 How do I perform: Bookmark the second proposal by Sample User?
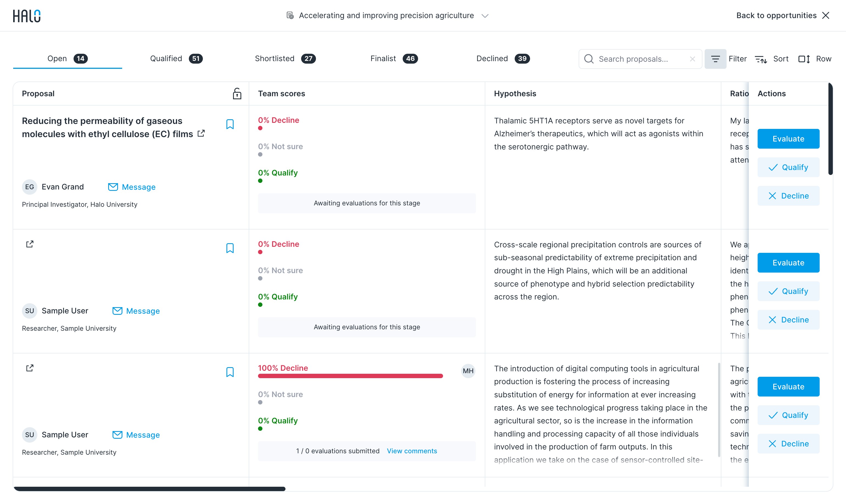pos(230,248)
